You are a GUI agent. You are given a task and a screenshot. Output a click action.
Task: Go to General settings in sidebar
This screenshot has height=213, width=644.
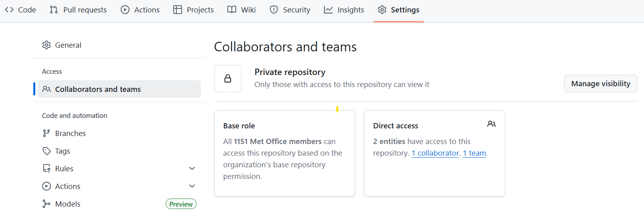pos(68,45)
